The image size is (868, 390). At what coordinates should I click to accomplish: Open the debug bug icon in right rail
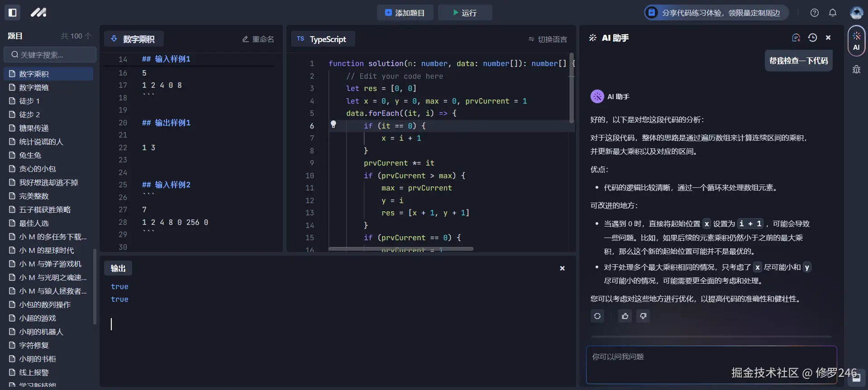[856, 69]
